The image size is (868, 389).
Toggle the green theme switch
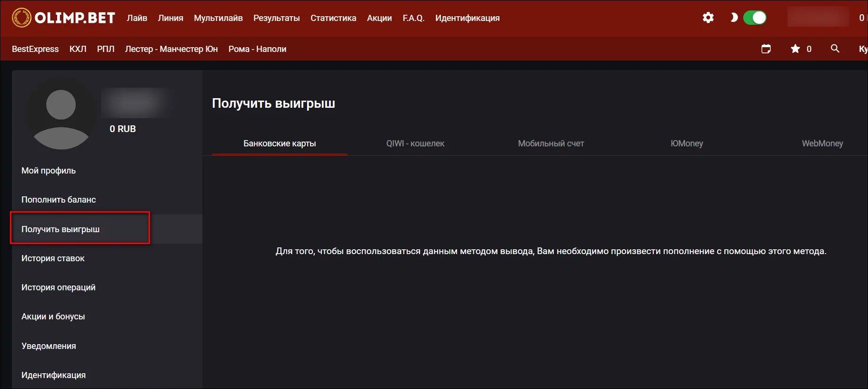pyautogui.click(x=755, y=18)
